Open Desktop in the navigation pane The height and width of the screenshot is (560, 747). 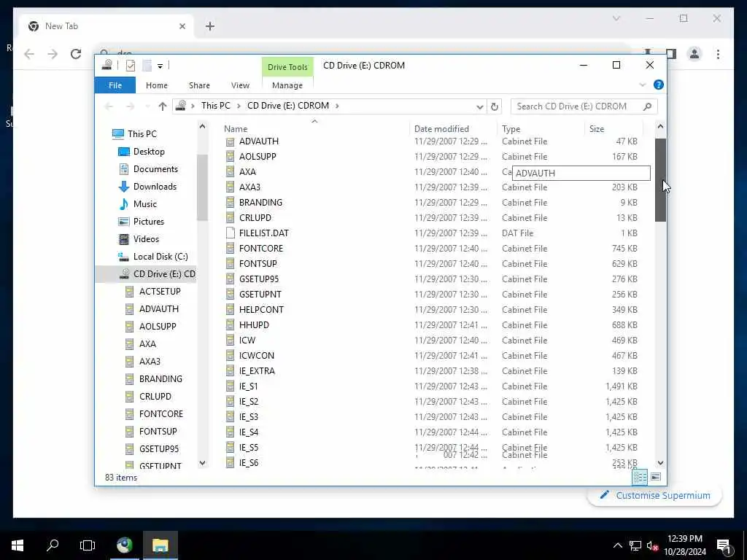[149, 152]
